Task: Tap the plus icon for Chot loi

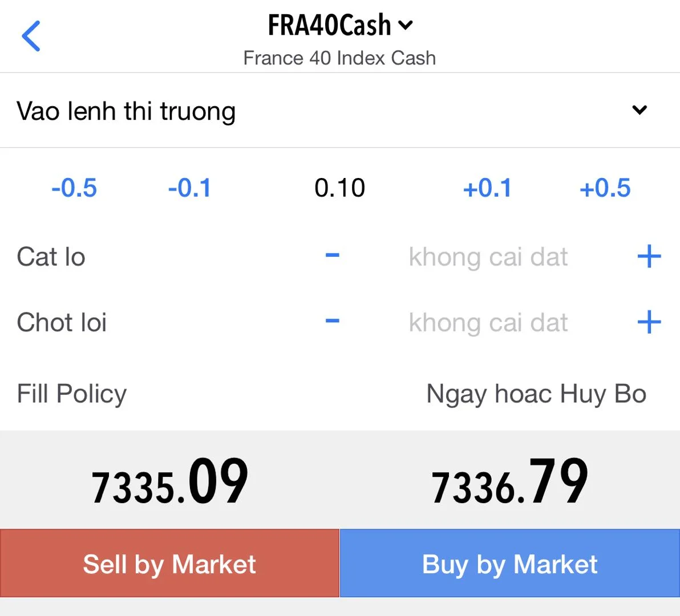Action: pos(649,322)
